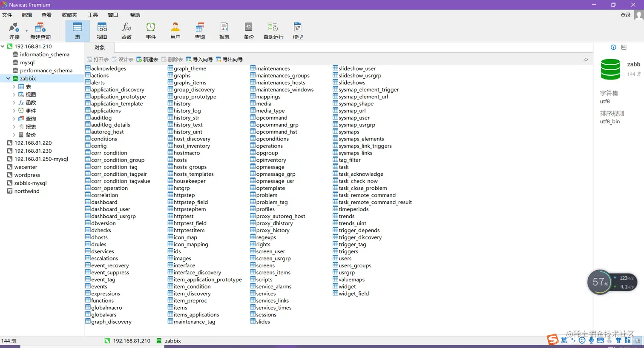
Task: Open the 帮助 menu
Action: click(x=135, y=15)
